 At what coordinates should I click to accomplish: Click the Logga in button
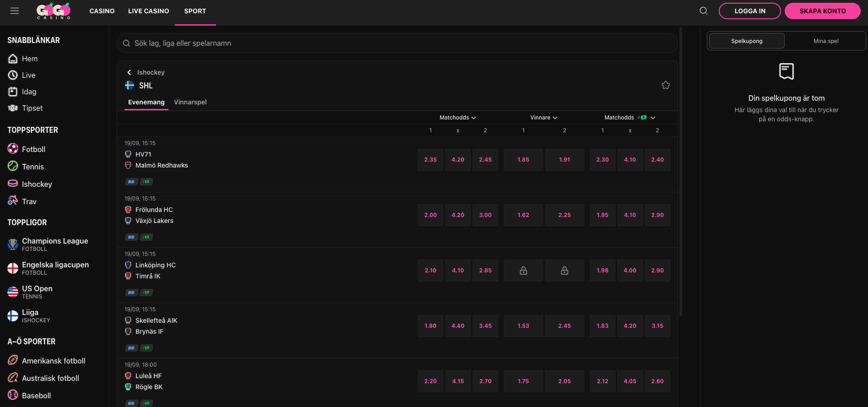tap(750, 11)
